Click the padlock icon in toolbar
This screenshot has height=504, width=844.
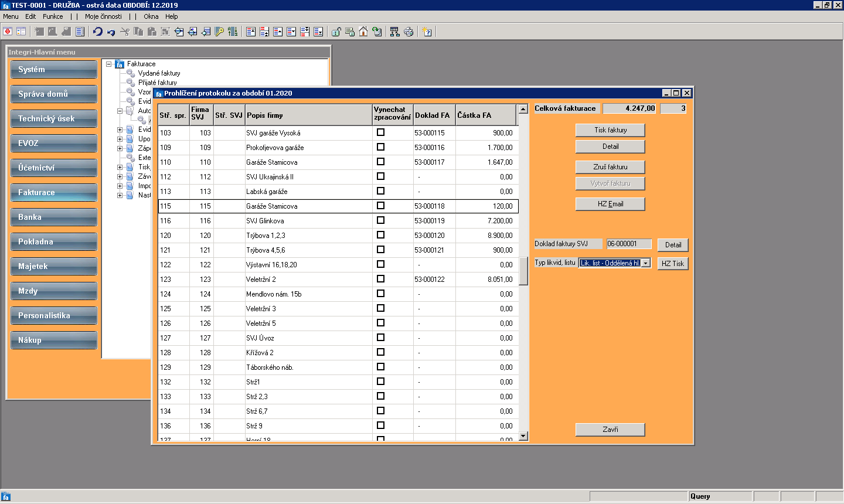pyautogui.click(x=336, y=32)
